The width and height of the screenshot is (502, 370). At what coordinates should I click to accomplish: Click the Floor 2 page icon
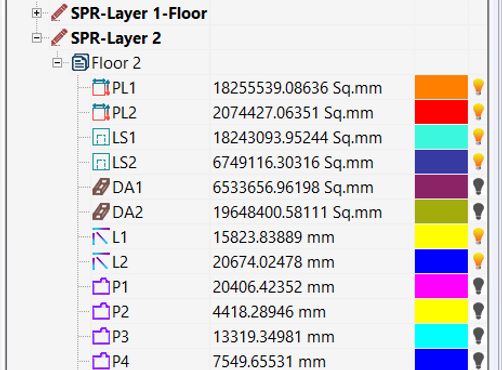80,63
